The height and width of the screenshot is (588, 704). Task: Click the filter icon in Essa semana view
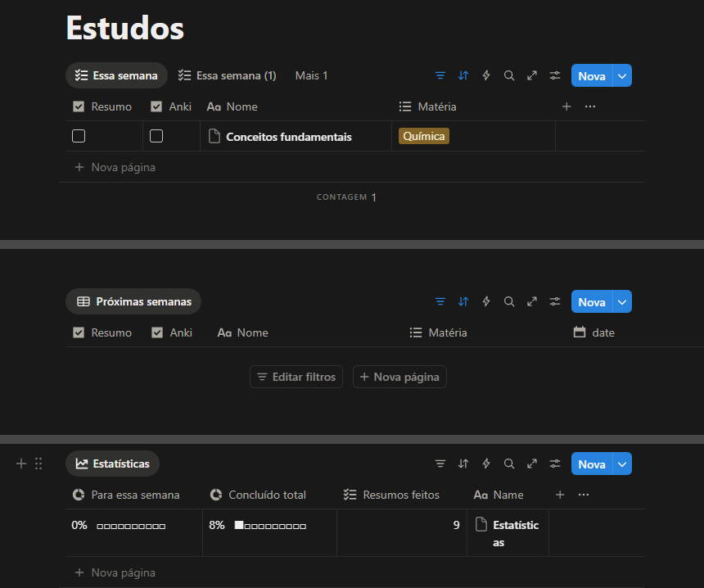coord(440,75)
